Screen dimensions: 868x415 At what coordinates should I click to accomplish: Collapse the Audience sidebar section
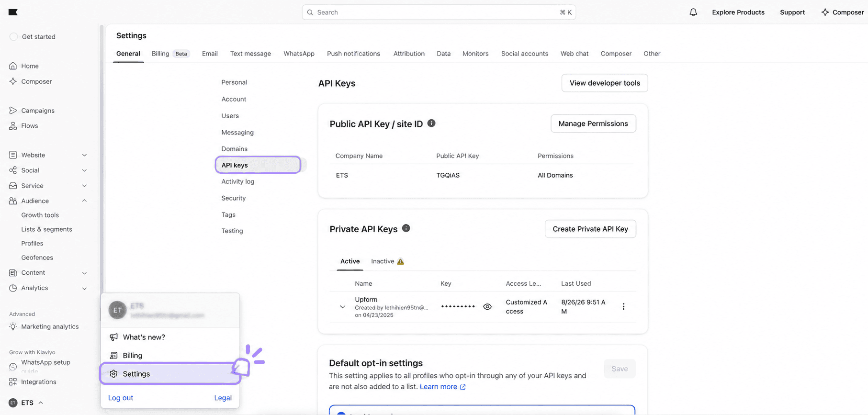point(84,201)
